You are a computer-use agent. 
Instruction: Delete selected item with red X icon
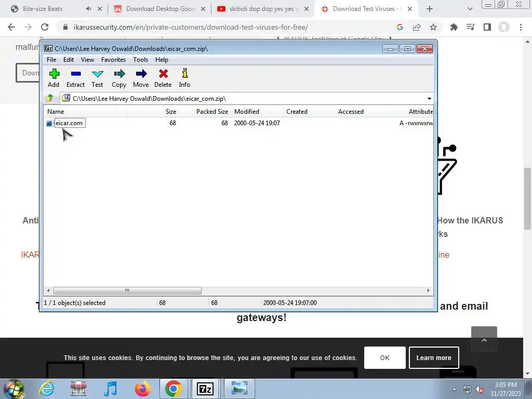click(x=163, y=78)
